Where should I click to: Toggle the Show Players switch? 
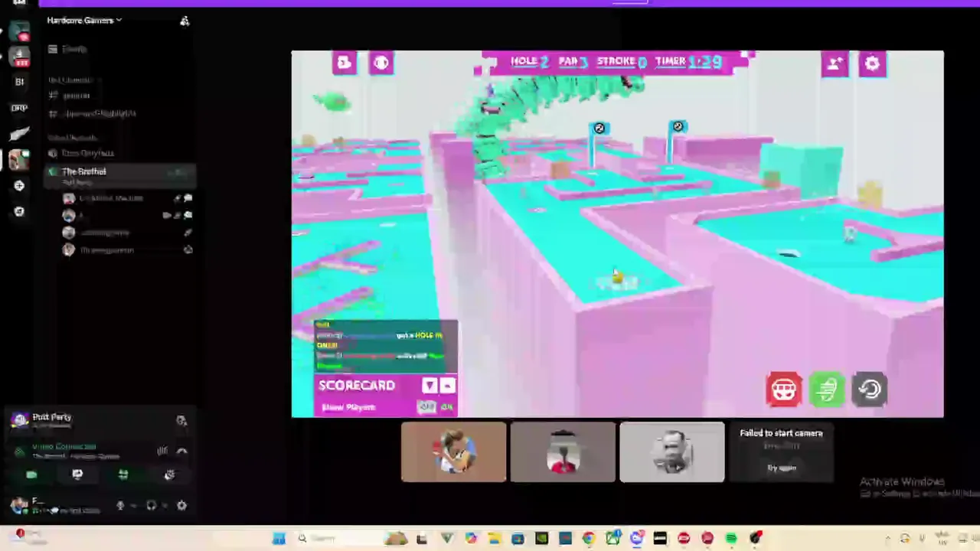click(435, 407)
